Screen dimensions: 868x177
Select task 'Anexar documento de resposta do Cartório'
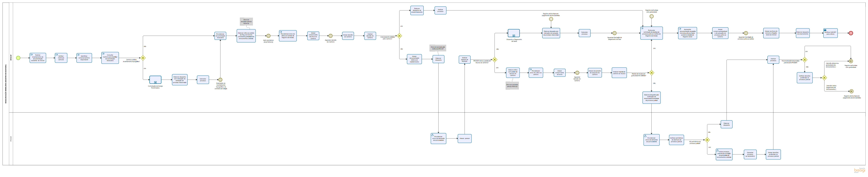595,73
